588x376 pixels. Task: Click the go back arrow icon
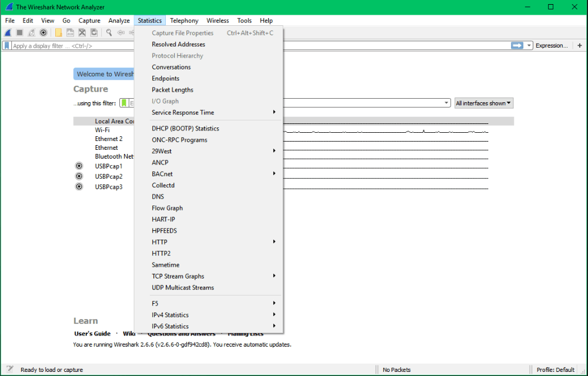pos(121,33)
